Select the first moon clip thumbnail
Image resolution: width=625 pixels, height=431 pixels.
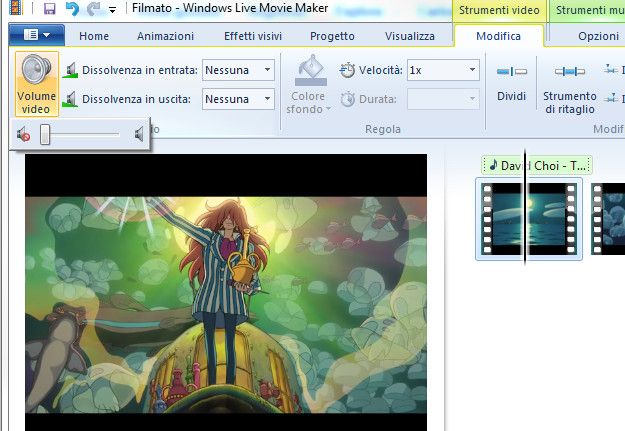click(529, 218)
